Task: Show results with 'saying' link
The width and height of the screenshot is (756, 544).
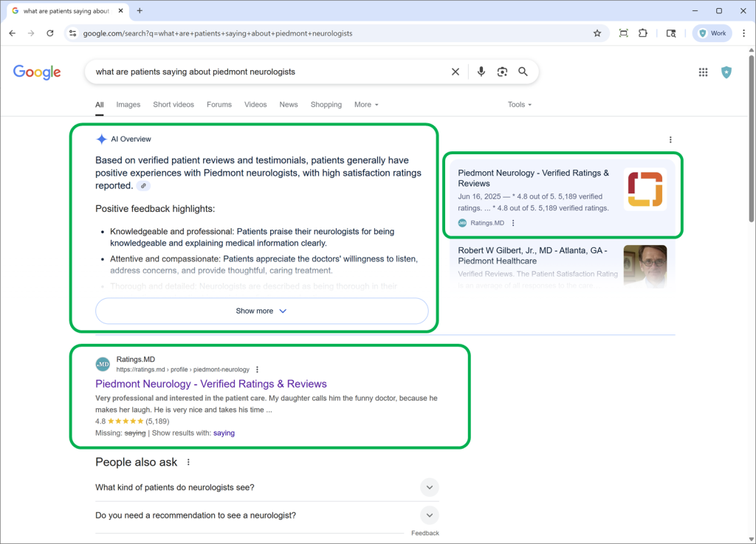Action: (x=224, y=433)
